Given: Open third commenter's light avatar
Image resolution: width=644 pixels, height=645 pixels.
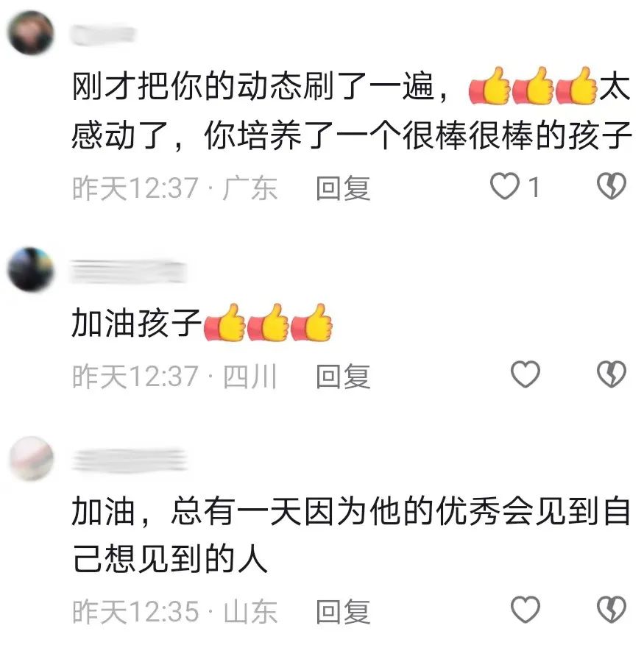Looking at the screenshot, I should click(32, 458).
